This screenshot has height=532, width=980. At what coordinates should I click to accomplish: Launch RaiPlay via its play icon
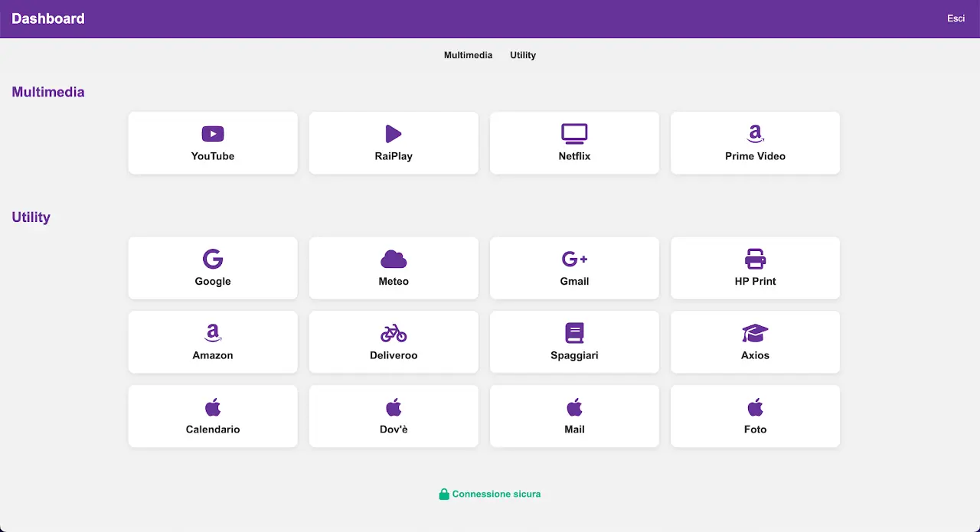point(394,134)
